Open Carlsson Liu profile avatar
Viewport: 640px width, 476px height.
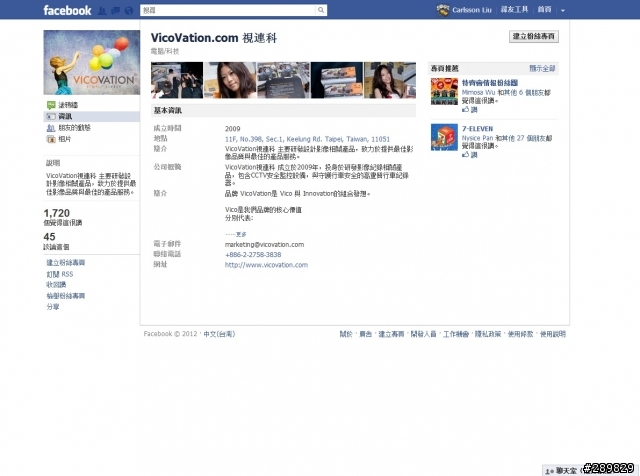(x=442, y=10)
